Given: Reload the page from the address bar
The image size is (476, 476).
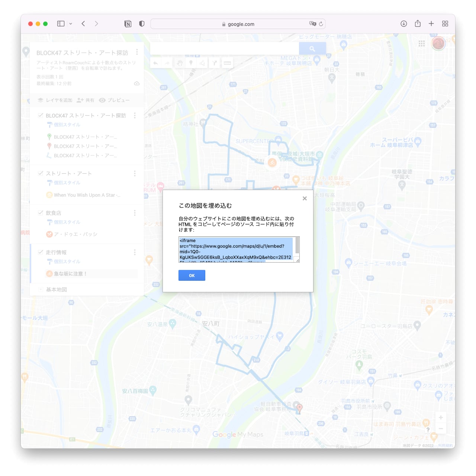Looking at the screenshot, I should point(321,24).
